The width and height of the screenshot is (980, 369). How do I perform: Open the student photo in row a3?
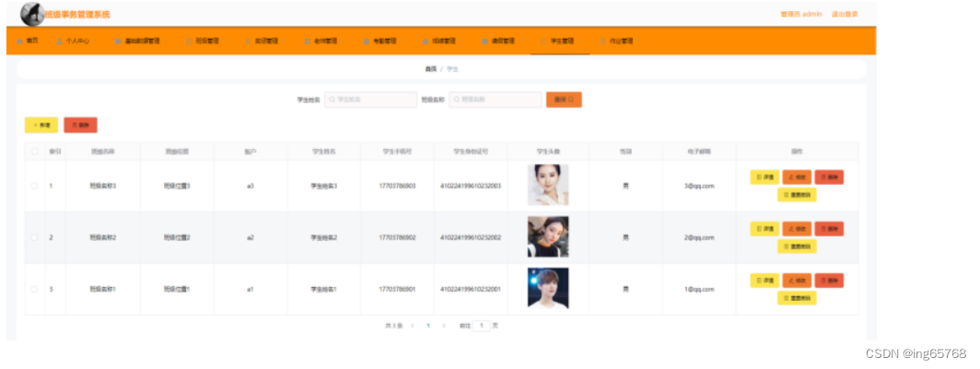(548, 185)
